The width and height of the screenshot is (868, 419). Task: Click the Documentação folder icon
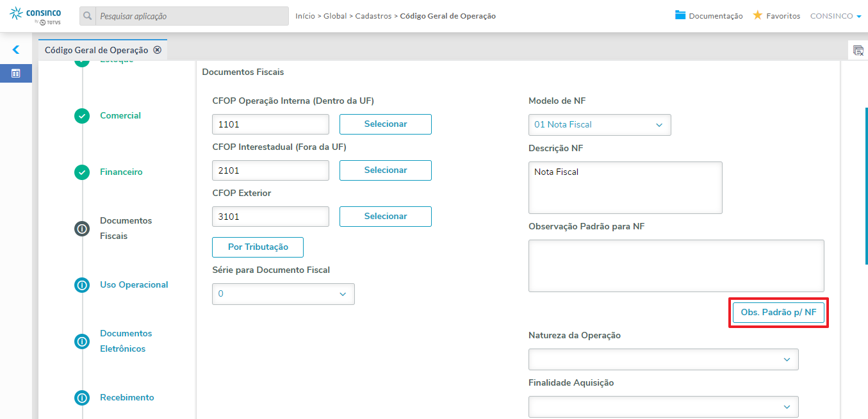[x=680, y=15]
